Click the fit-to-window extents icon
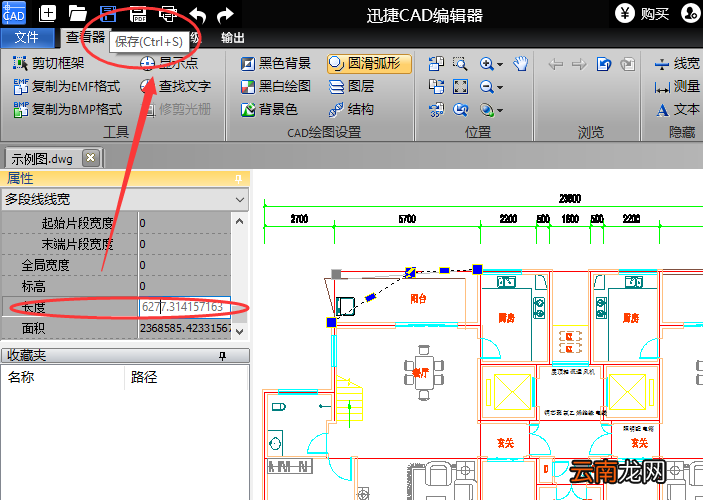Viewport: 703px width, 500px height. point(460,86)
